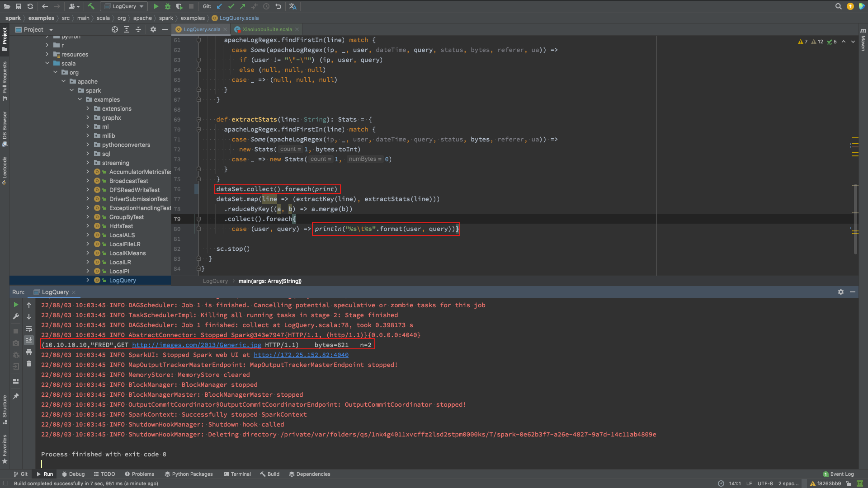
Task: Open the Terminal tool tab
Action: coord(237,474)
